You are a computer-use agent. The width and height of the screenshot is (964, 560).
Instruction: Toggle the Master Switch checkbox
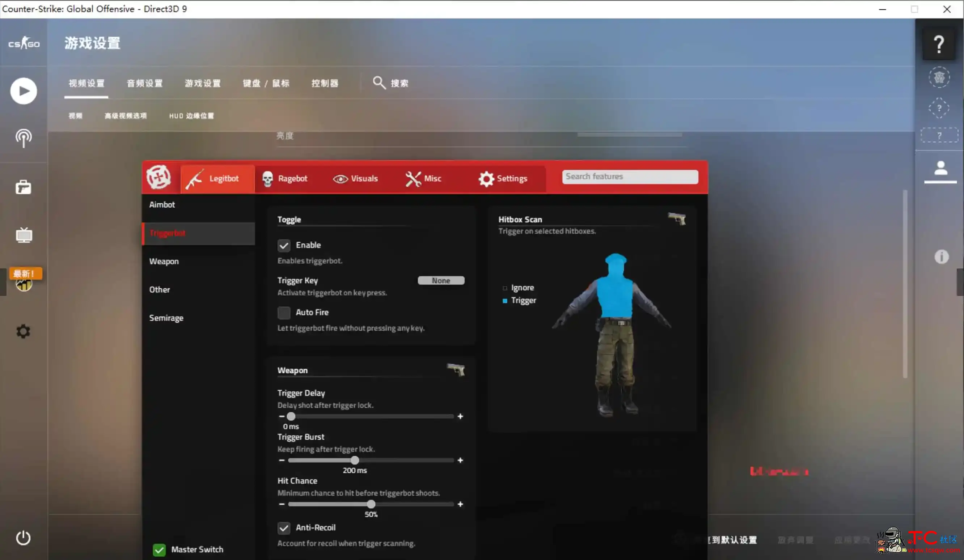coord(159,550)
